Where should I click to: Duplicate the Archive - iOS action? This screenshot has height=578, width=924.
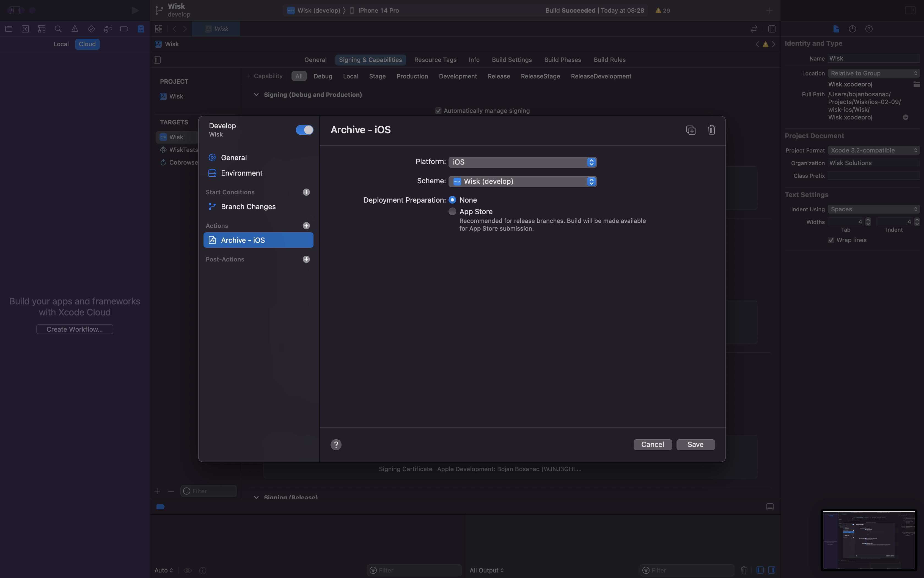pos(691,130)
